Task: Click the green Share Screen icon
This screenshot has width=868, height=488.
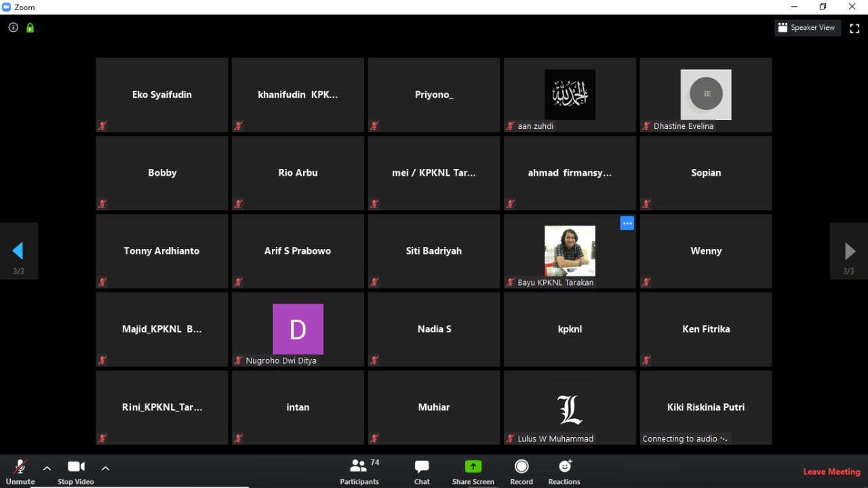Action: 473,467
